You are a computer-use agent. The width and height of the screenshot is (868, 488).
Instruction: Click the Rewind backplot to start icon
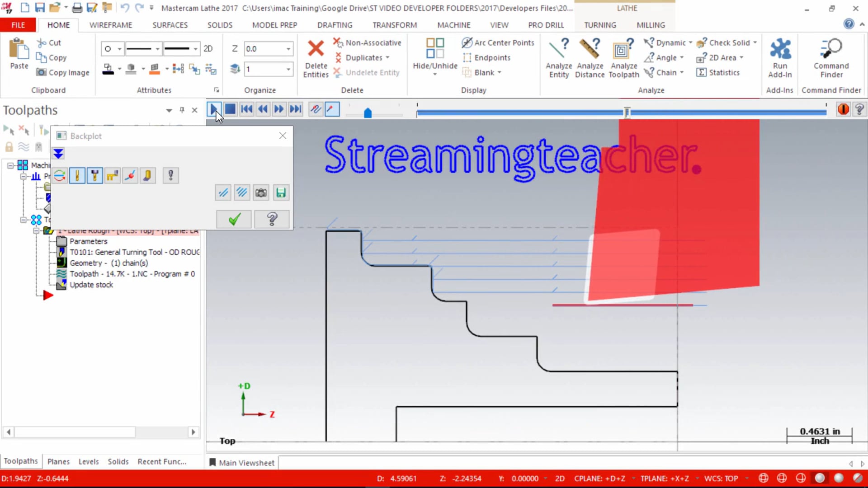click(x=247, y=109)
